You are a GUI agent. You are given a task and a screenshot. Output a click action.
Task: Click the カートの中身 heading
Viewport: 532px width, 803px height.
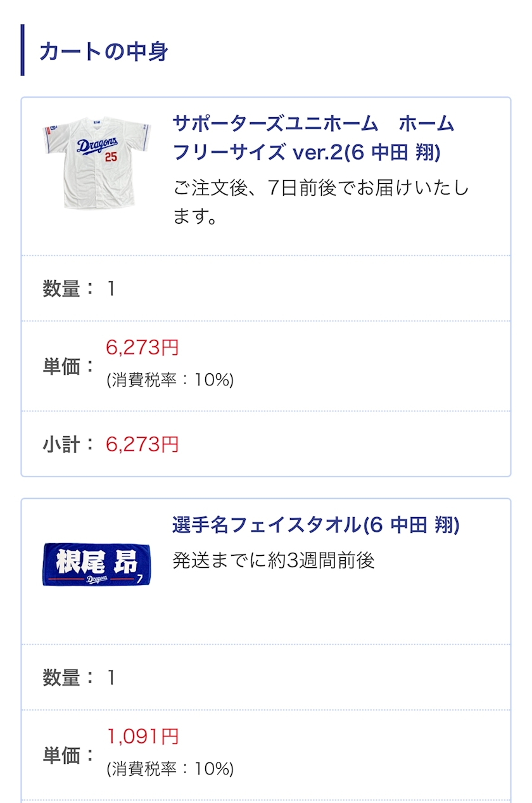point(103,51)
